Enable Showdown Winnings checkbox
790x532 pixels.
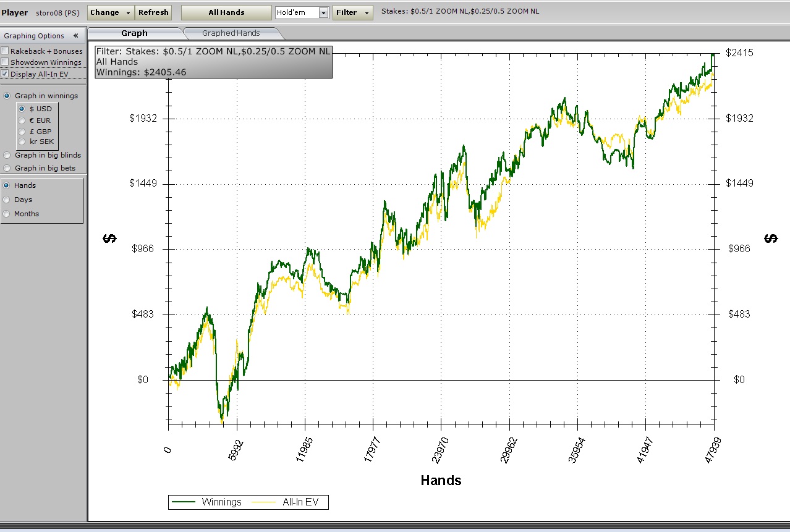point(5,62)
